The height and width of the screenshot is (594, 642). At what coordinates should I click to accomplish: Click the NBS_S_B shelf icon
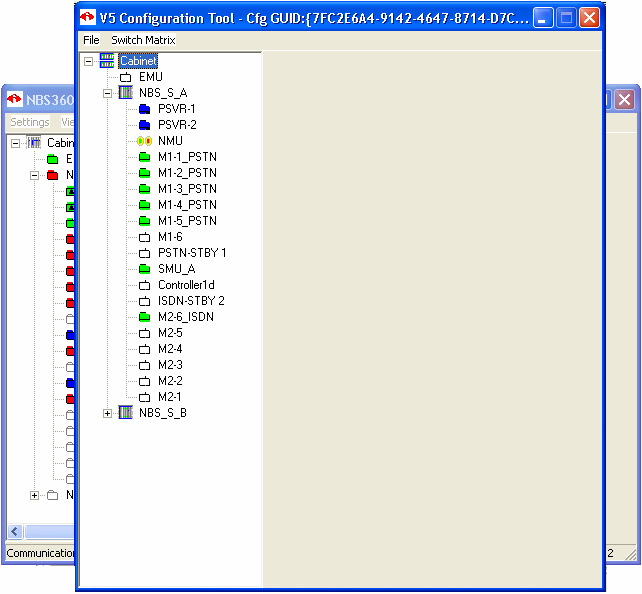coord(126,413)
